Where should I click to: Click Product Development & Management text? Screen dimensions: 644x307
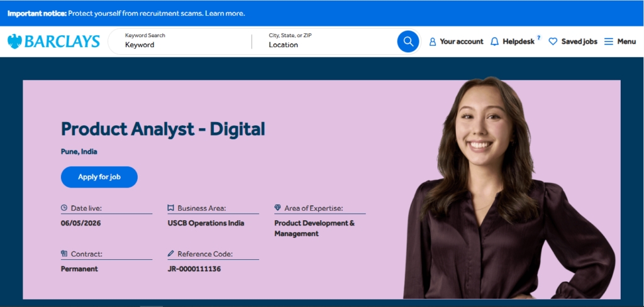(x=314, y=228)
